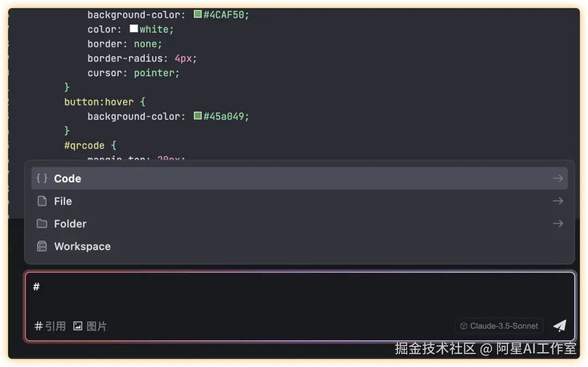Click the text 'button:hover' in the code
The height and width of the screenshot is (367, 588).
point(99,102)
